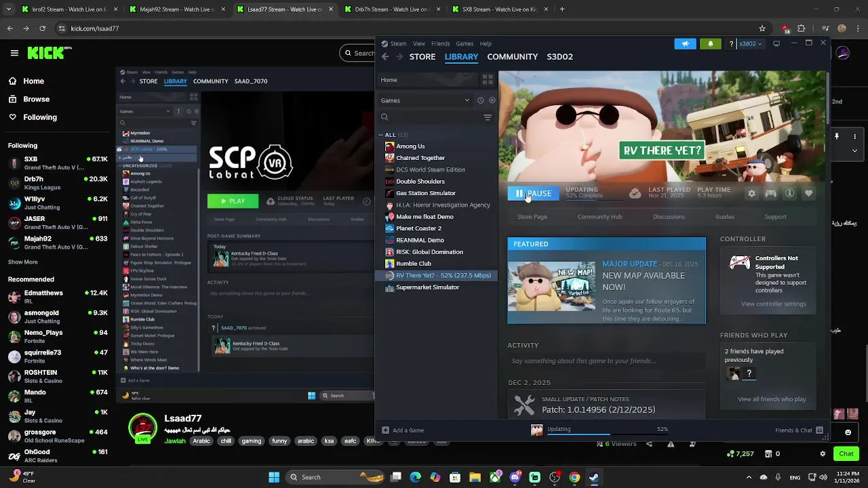
Task: Open S3D02 profile tab
Action: point(560,57)
